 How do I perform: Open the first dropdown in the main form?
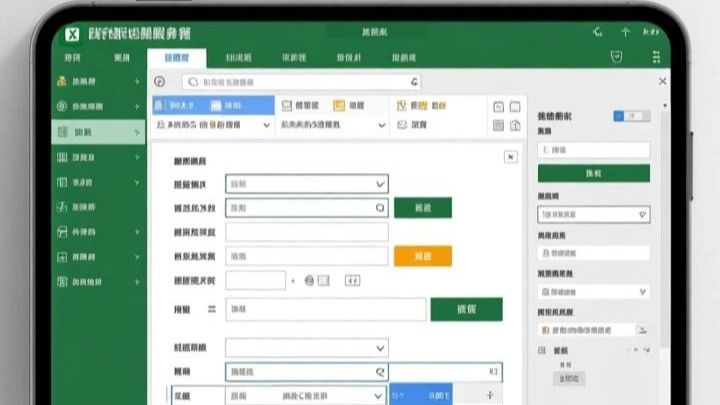307,184
